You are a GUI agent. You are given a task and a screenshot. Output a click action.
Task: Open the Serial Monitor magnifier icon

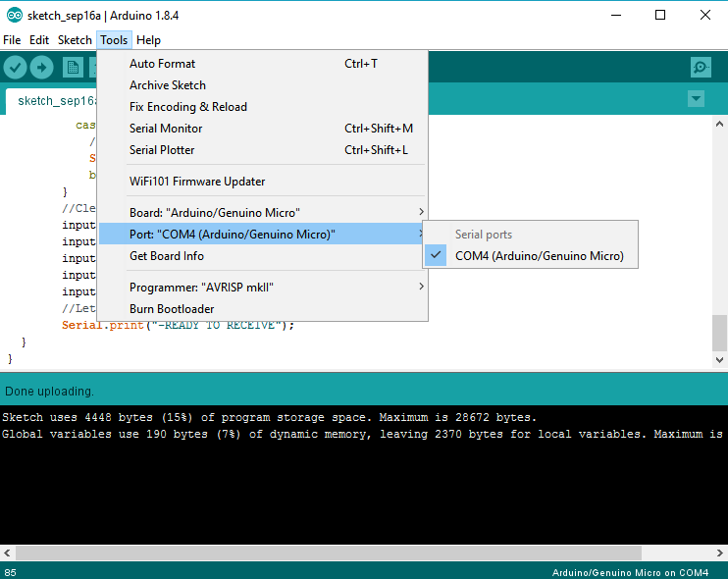[x=701, y=68]
